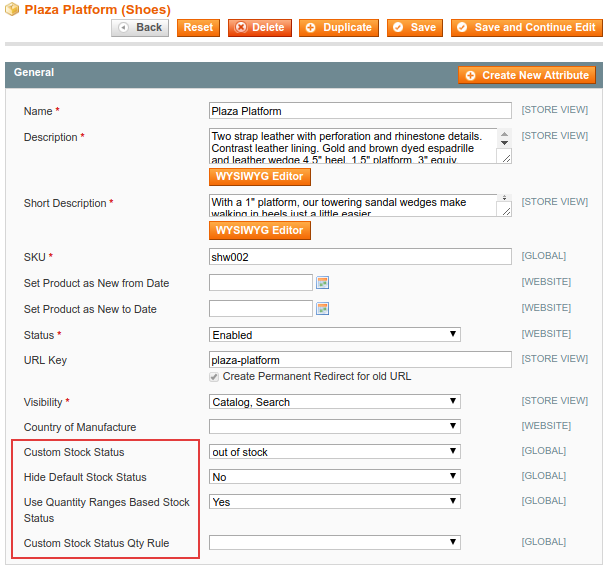This screenshot has width=608, height=569.
Task: Open Hide Default Stock Status dropdown
Action: click(335, 477)
